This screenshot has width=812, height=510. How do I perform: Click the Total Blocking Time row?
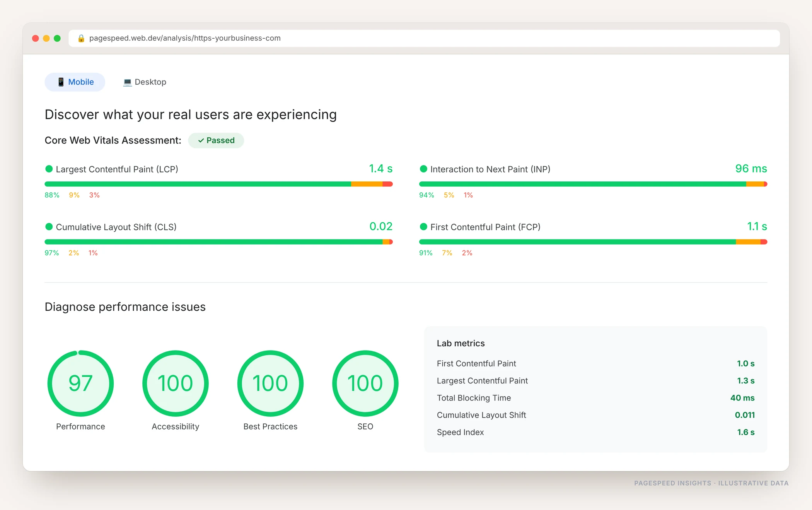click(x=595, y=398)
